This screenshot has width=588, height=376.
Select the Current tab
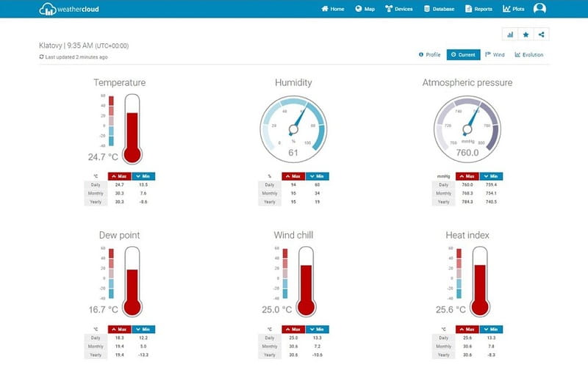coord(463,54)
